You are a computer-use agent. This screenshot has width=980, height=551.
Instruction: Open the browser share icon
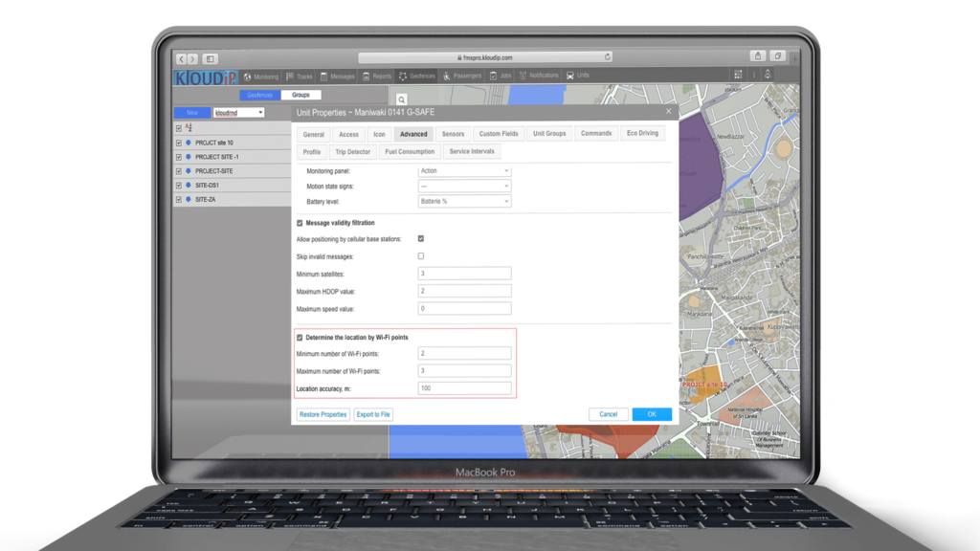(758, 55)
